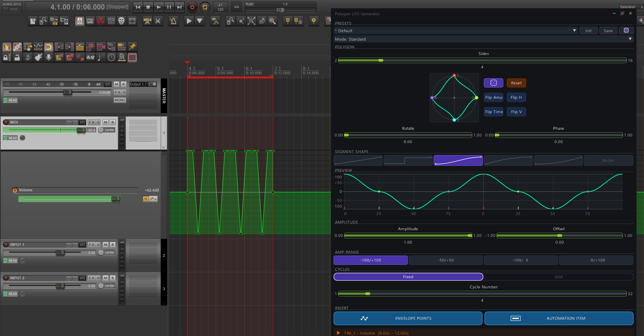Viewport: 644px width, 336px height.
Task: Switch cycles mode to Grid
Action: 558,277
